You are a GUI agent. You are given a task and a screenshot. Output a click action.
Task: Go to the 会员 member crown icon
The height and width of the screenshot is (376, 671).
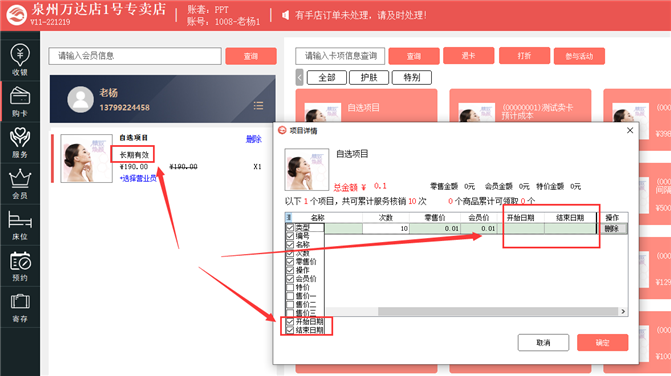tap(20, 184)
